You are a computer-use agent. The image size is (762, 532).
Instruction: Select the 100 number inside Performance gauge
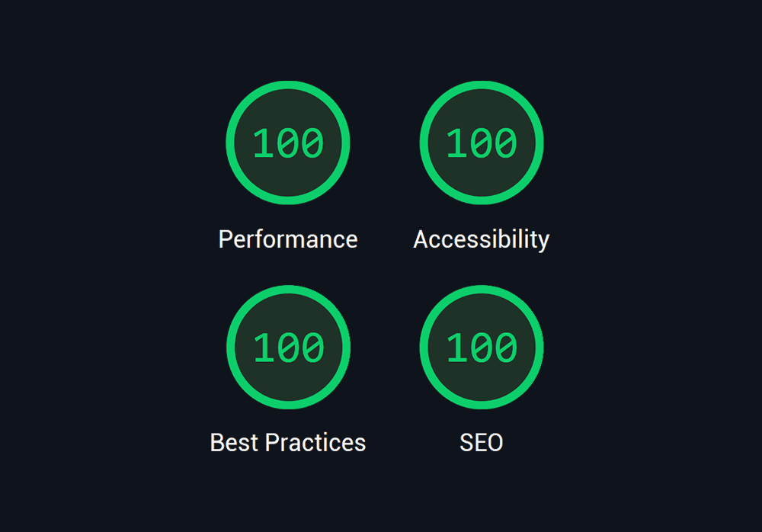[x=288, y=143]
